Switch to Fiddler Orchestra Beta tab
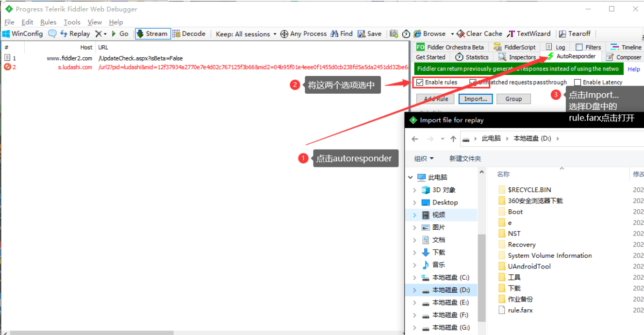 pos(450,47)
